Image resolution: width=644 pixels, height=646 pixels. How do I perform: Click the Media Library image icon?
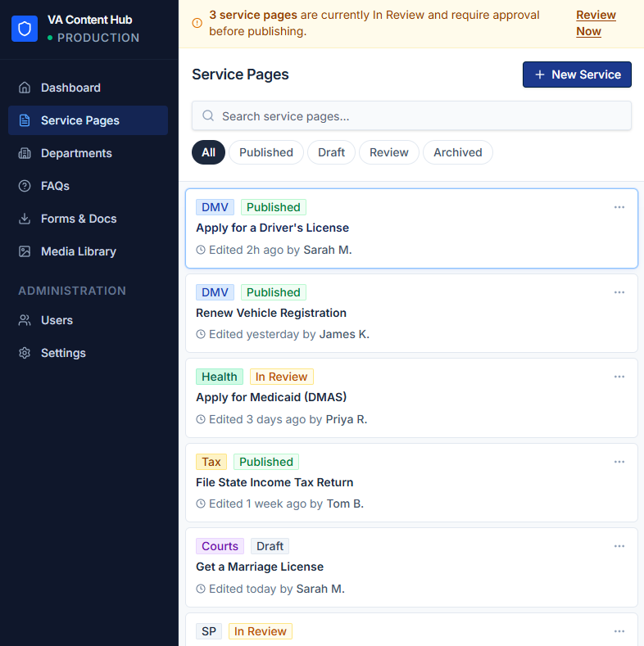(x=25, y=251)
